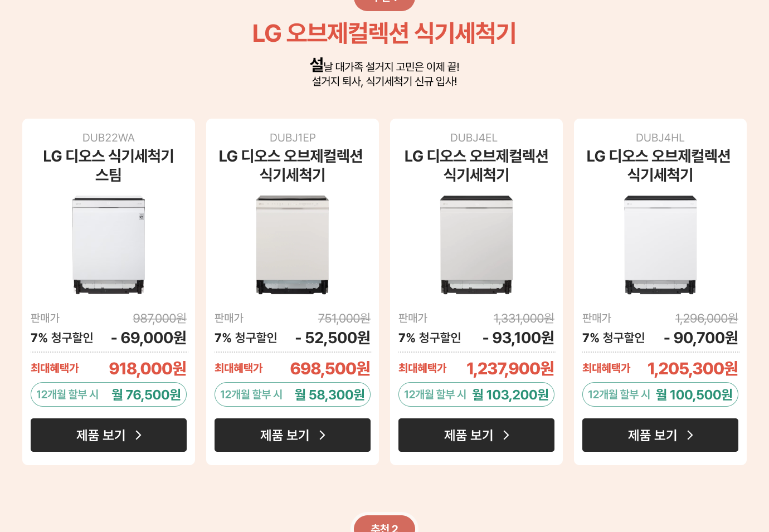Click 제품 보기 button for DUBJ4EL
This screenshot has height=532, width=769.
click(x=476, y=435)
